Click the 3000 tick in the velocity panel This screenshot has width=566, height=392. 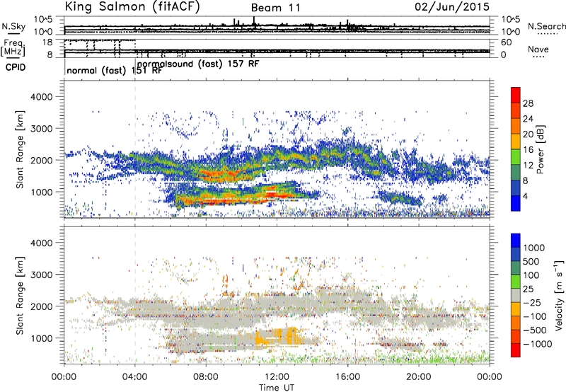tap(41, 275)
